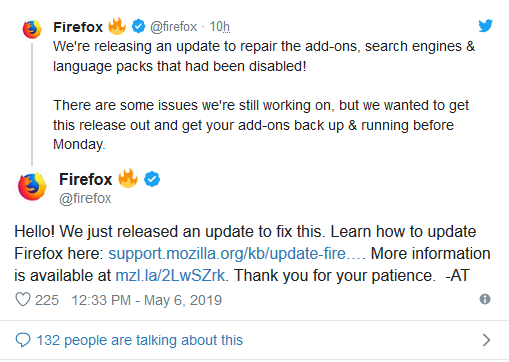Click the Twitter bird logo
509x362 pixels.
point(485,26)
